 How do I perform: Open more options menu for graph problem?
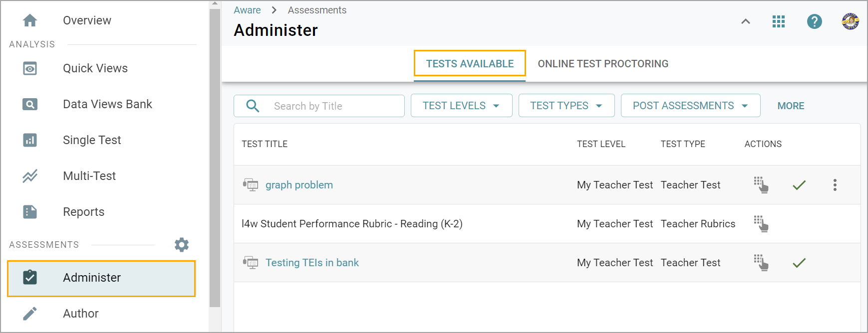coord(835,185)
